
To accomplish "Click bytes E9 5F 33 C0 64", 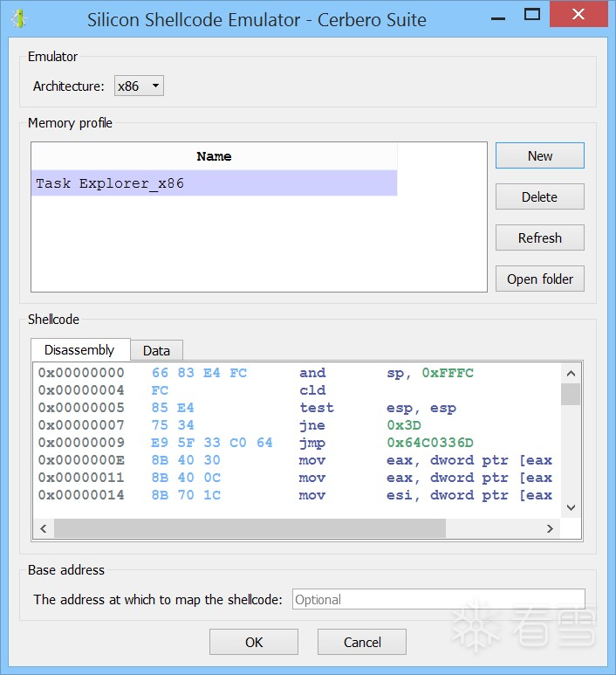I will click(212, 443).
